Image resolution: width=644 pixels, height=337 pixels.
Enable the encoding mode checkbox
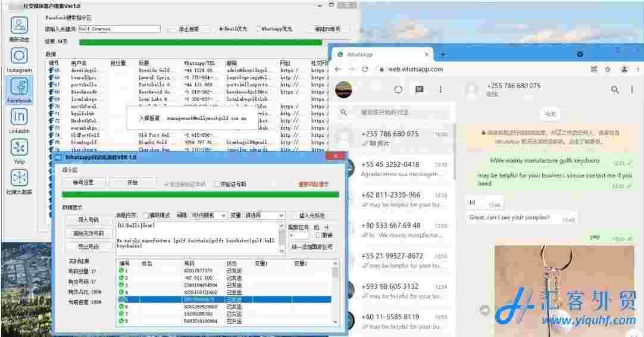point(145,215)
